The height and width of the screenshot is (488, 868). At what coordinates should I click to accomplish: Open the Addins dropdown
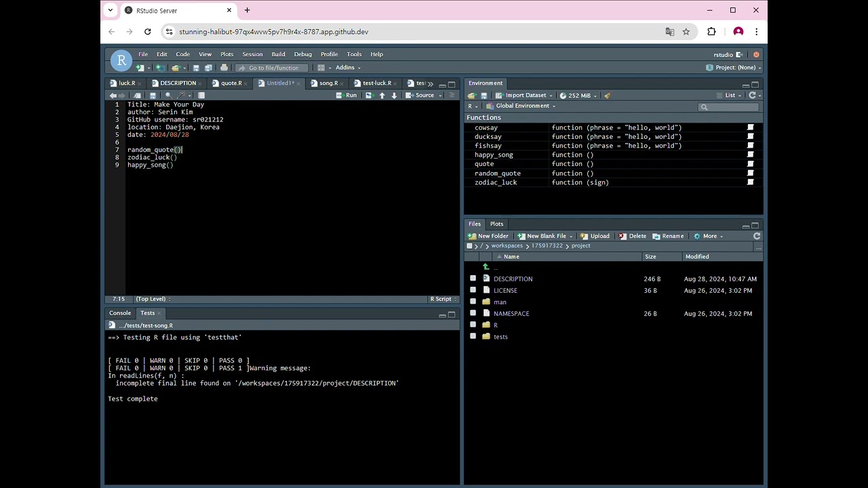(x=348, y=68)
